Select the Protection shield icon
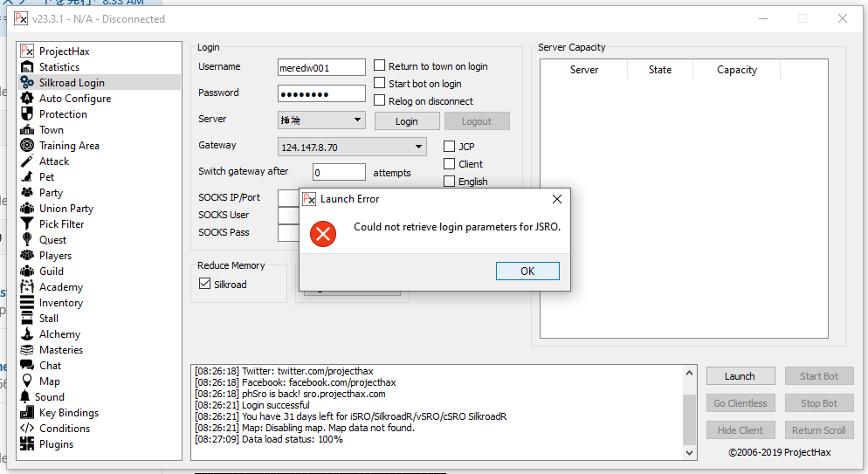Viewport: 868px width, 474px height. pyautogui.click(x=27, y=114)
